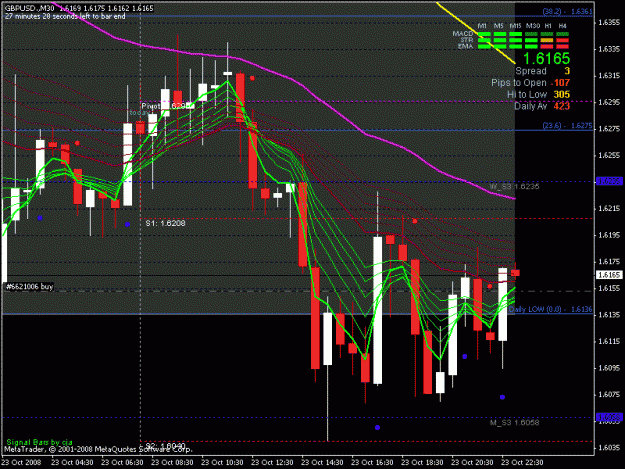Click the 1.6275 price axis label
Viewport: 625px width, 469px height.
click(x=609, y=129)
